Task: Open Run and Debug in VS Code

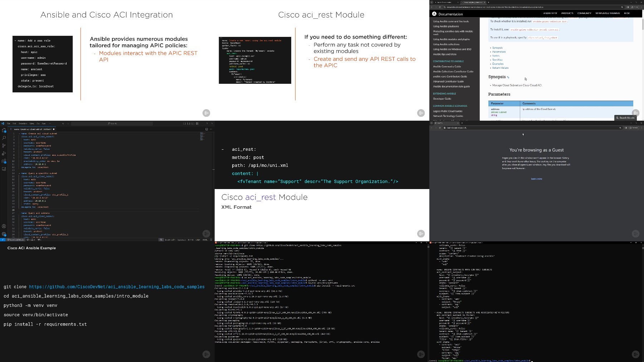Action: click(x=4, y=154)
